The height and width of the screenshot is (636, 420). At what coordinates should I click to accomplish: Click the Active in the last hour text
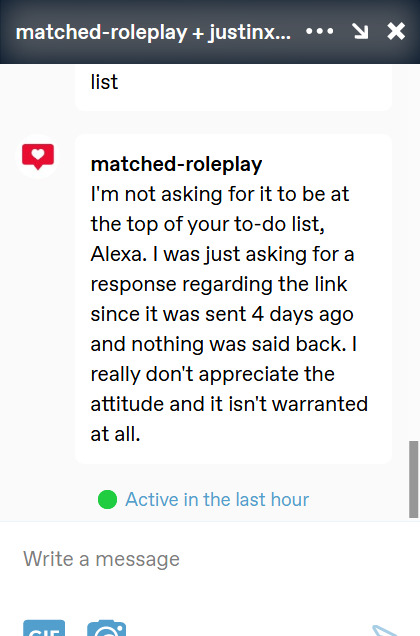[x=217, y=499]
